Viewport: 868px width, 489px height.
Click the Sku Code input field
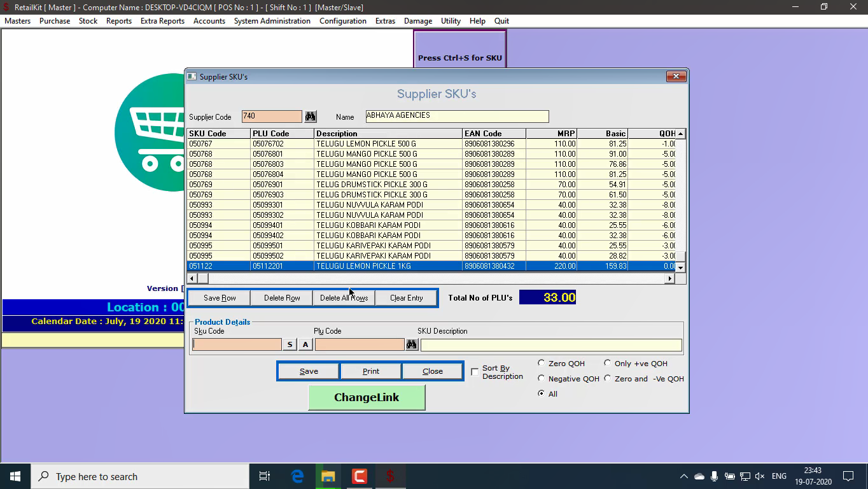tap(237, 344)
